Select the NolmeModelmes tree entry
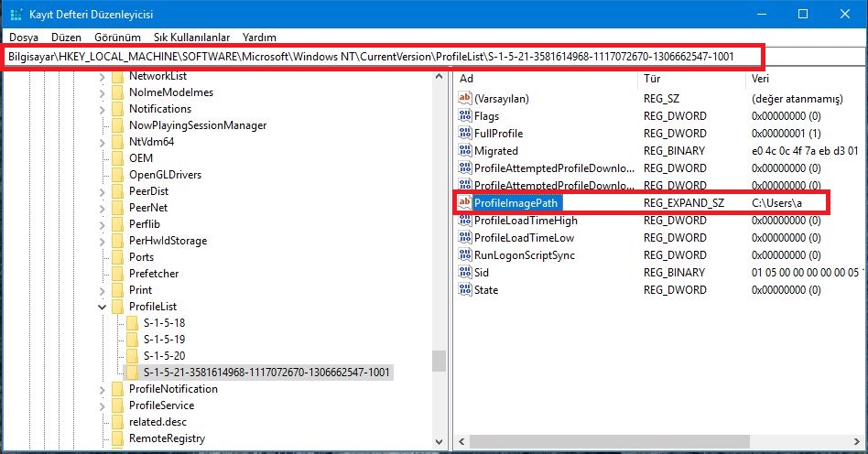The width and height of the screenshot is (868, 454). click(x=171, y=92)
